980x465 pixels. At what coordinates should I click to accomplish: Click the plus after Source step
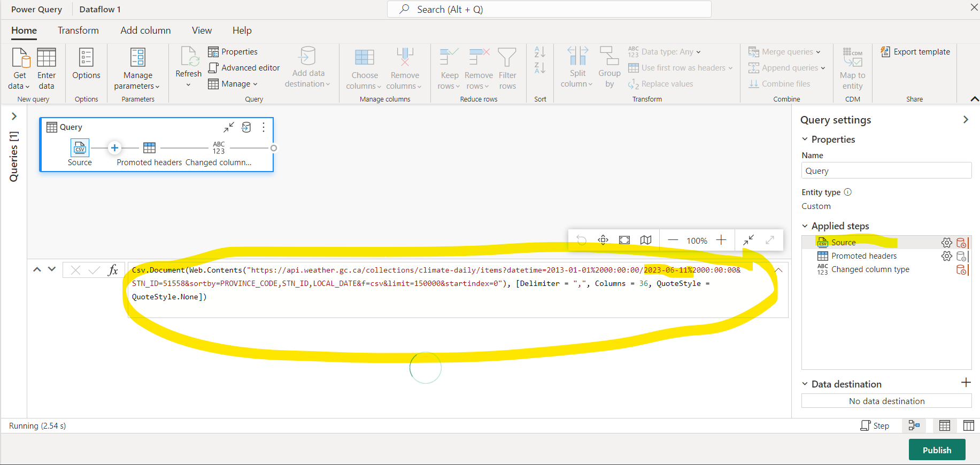[114, 148]
